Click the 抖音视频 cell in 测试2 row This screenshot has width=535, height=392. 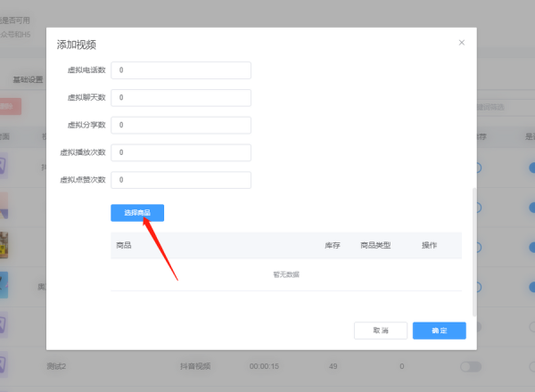(195, 366)
